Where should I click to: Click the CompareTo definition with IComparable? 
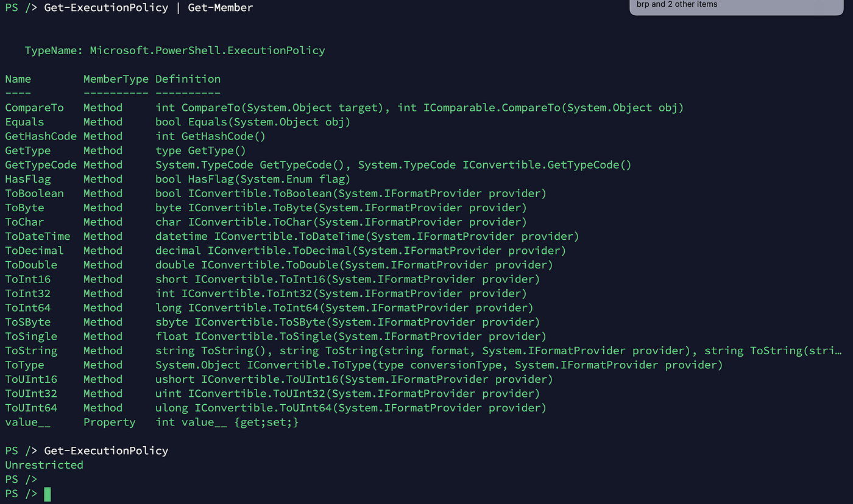pos(420,108)
